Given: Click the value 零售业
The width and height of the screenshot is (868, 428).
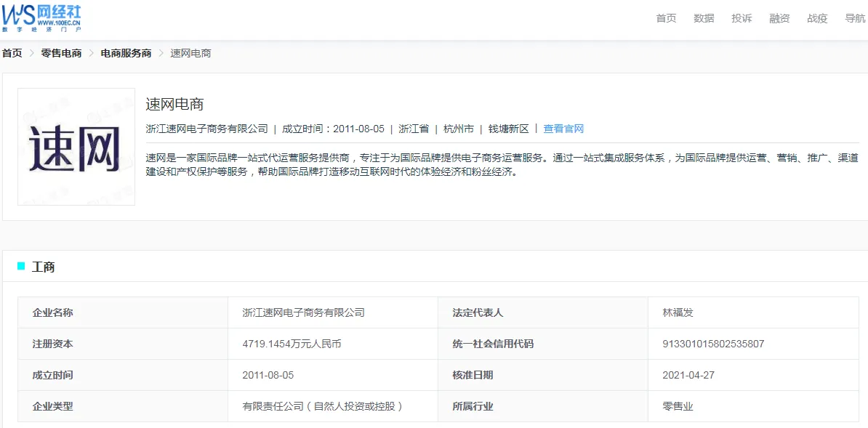Looking at the screenshot, I should (x=678, y=406).
